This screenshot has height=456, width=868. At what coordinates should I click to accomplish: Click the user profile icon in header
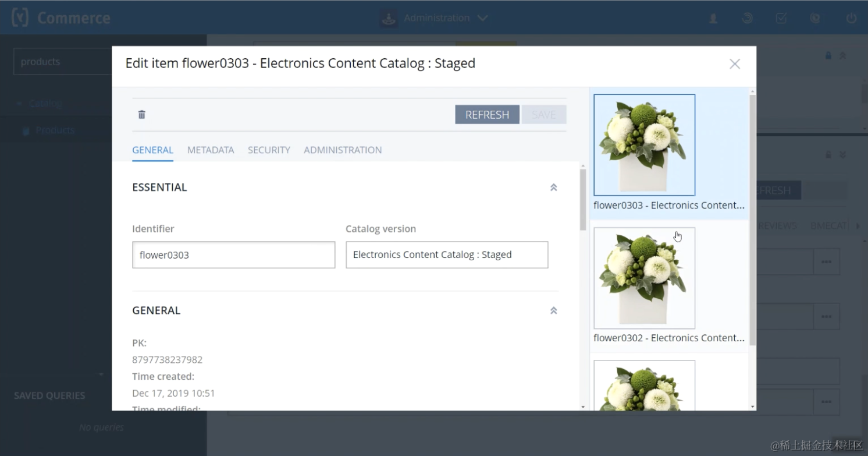tap(713, 18)
